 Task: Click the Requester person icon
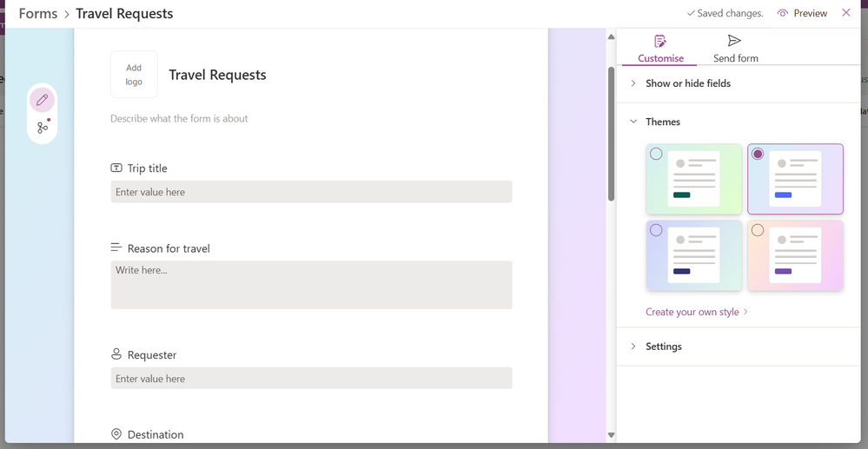pos(116,354)
